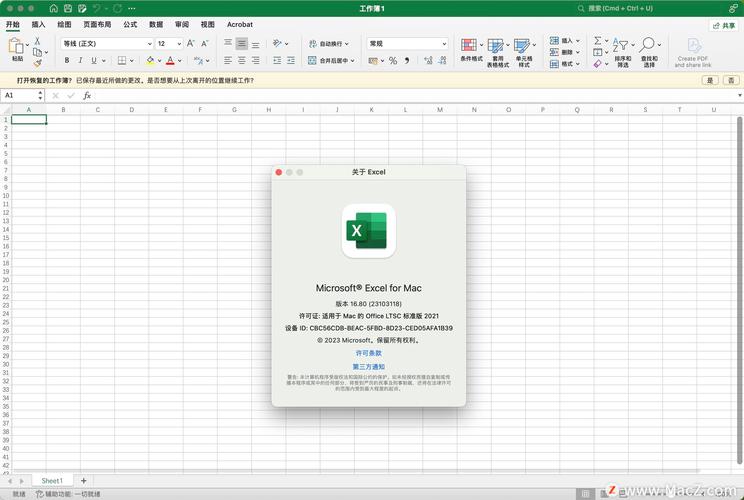Switch to the Acrobat ribbon tab
Image resolution: width=744 pixels, height=500 pixels.
pos(240,24)
